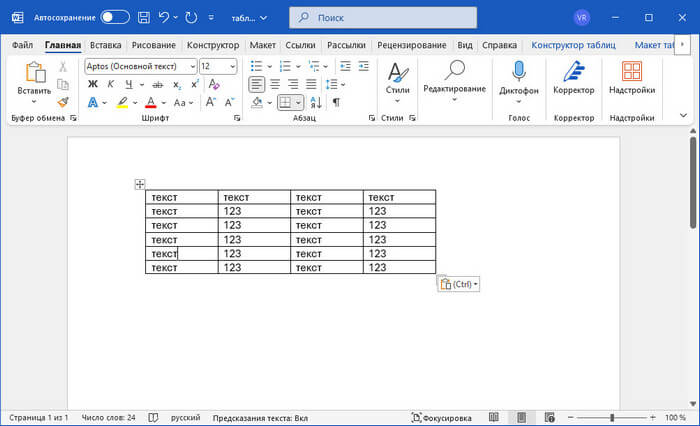The height and width of the screenshot is (426, 700).
Task: Toggle bold formatting (Ж)
Action: [93, 84]
